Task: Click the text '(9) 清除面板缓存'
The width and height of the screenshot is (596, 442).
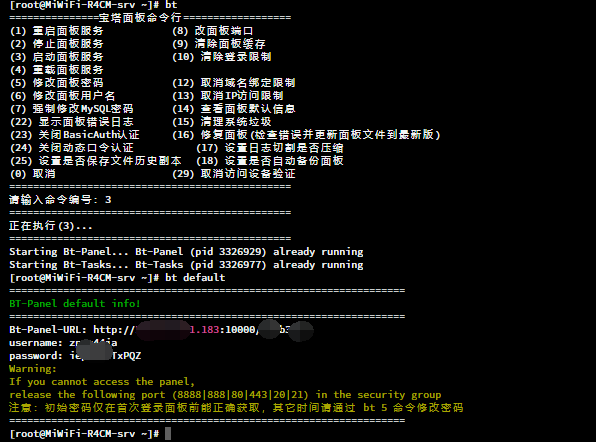Action: [219, 44]
